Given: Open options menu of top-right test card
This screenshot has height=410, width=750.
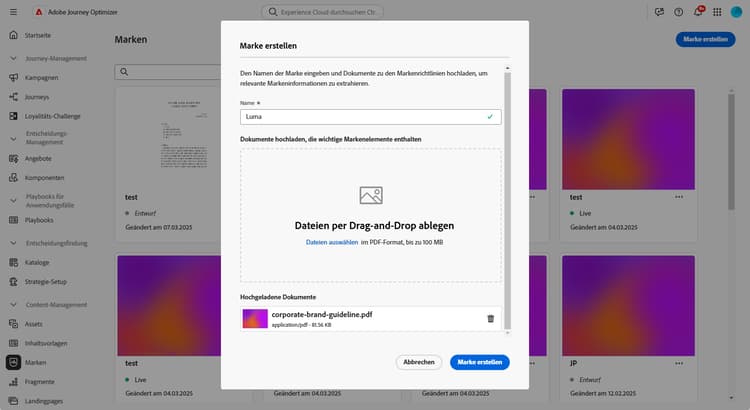Looking at the screenshot, I should (x=679, y=197).
